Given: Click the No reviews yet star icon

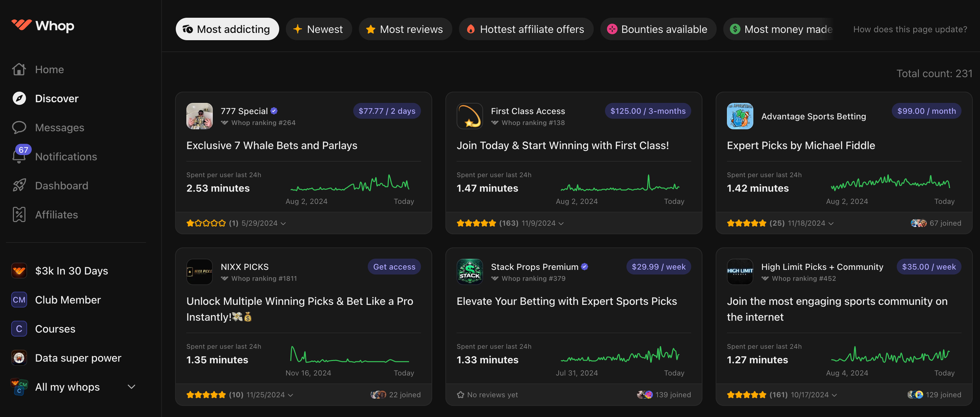Looking at the screenshot, I should 461,394.
